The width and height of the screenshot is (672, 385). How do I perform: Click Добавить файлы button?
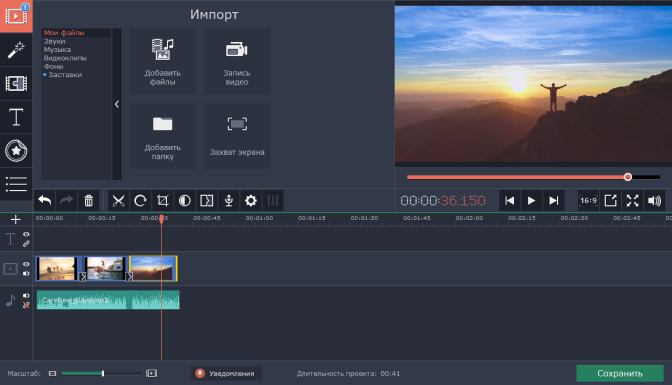click(162, 61)
